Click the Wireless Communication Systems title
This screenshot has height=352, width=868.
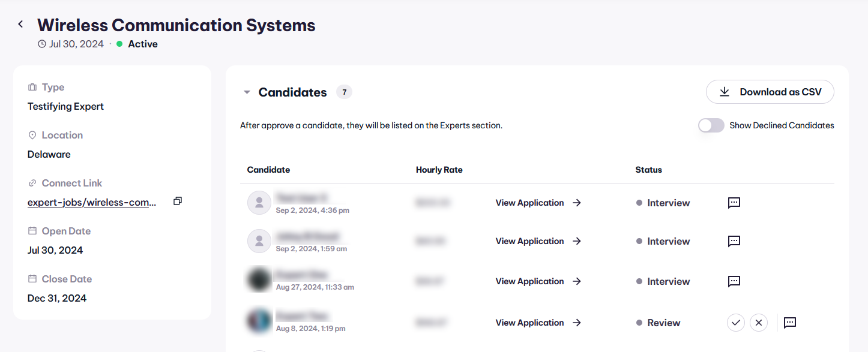point(176,25)
